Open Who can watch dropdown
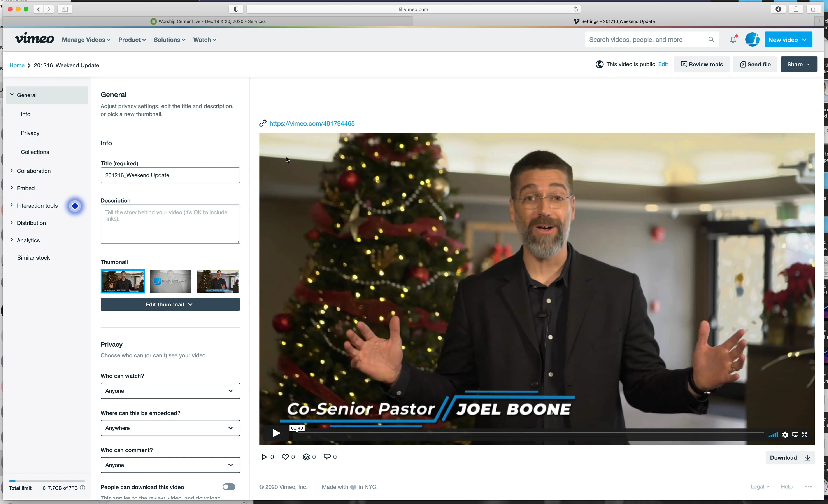 coord(170,391)
